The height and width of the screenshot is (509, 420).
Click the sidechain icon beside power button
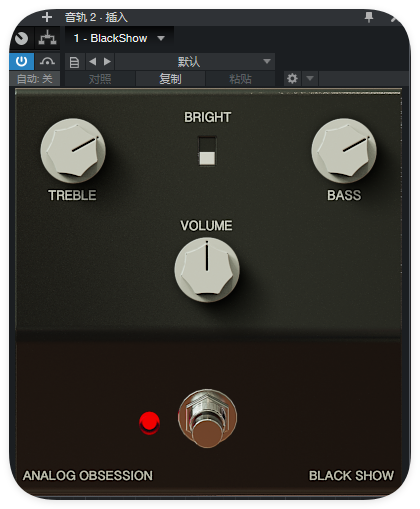pos(47,61)
